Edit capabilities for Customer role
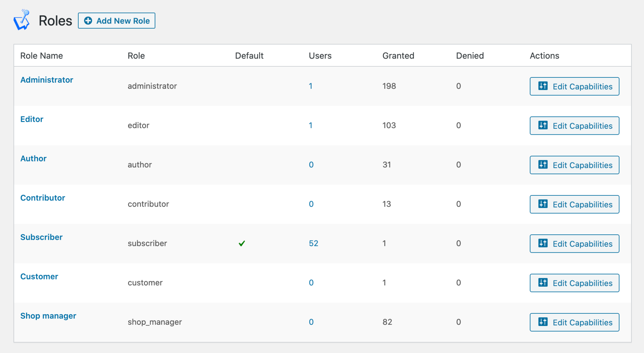 point(575,283)
